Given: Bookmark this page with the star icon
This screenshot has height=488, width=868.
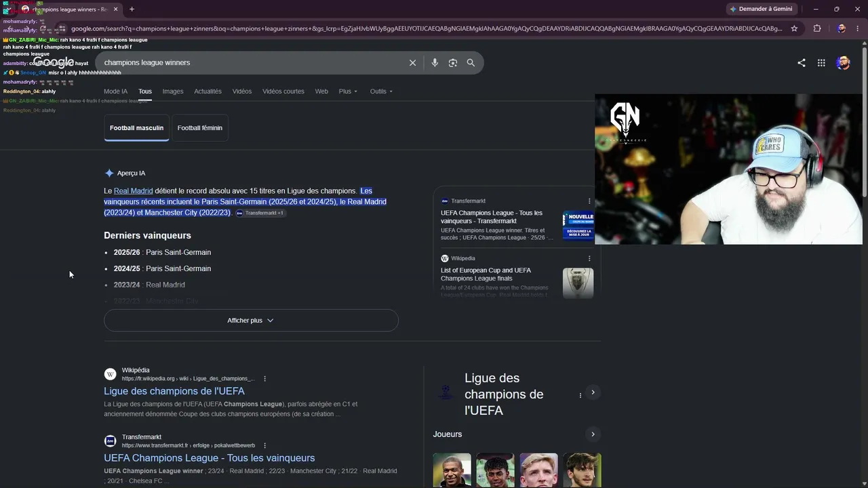Looking at the screenshot, I should pos(794,28).
